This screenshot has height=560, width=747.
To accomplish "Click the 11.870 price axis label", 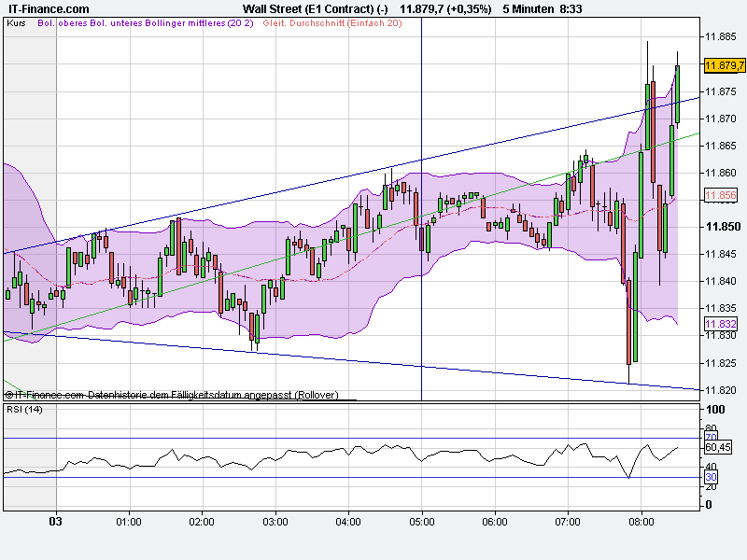I will 720,119.
